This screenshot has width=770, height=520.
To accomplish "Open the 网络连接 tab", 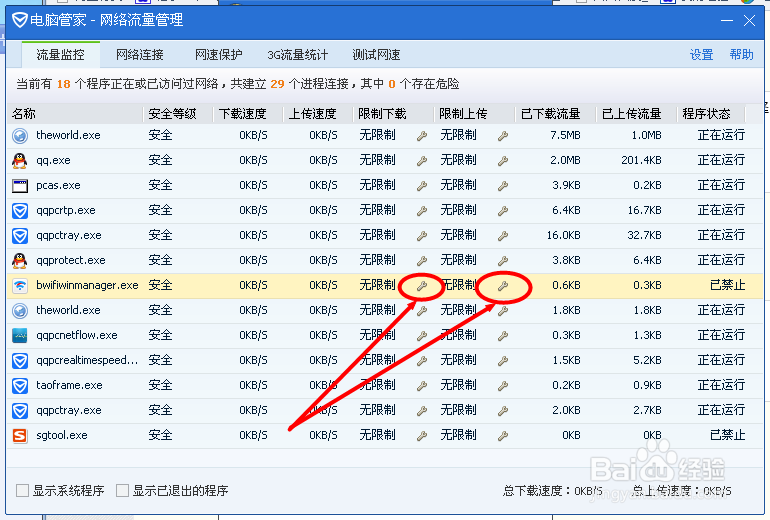I will point(139,55).
